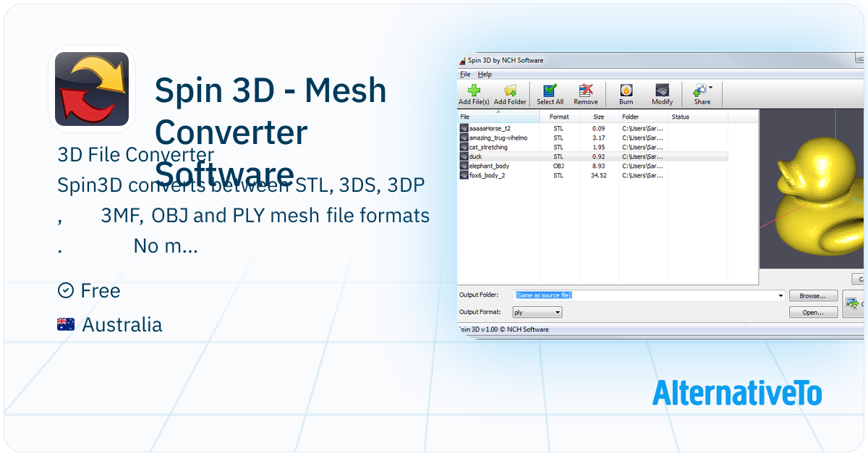
Task: Click the Share thumbs-up icon
Action: 700,90
